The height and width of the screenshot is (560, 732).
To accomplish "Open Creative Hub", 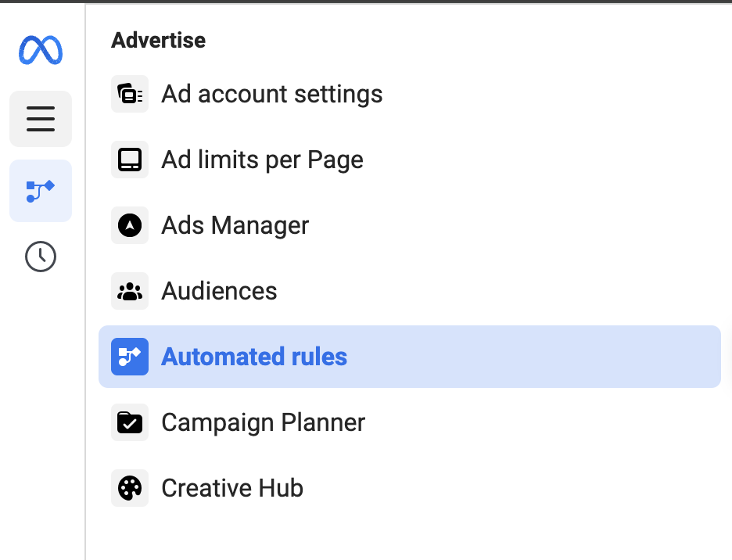I will tap(232, 488).
